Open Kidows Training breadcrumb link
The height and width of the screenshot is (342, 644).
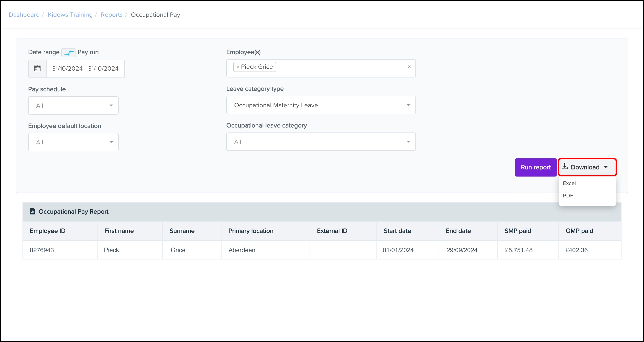click(x=70, y=15)
